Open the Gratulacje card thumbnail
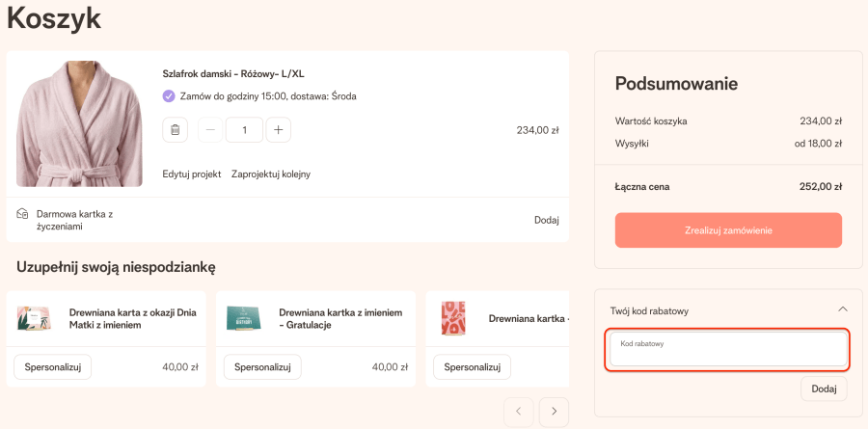Screen dimensions: 868x429 pos(243,319)
